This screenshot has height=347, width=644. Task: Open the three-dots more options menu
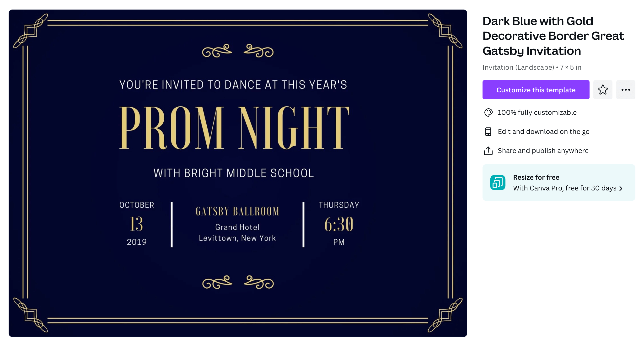[x=626, y=90]
